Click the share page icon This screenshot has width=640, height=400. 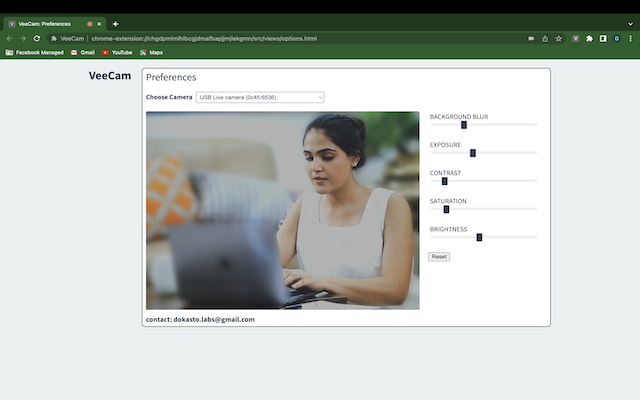(x=545, y=38)
